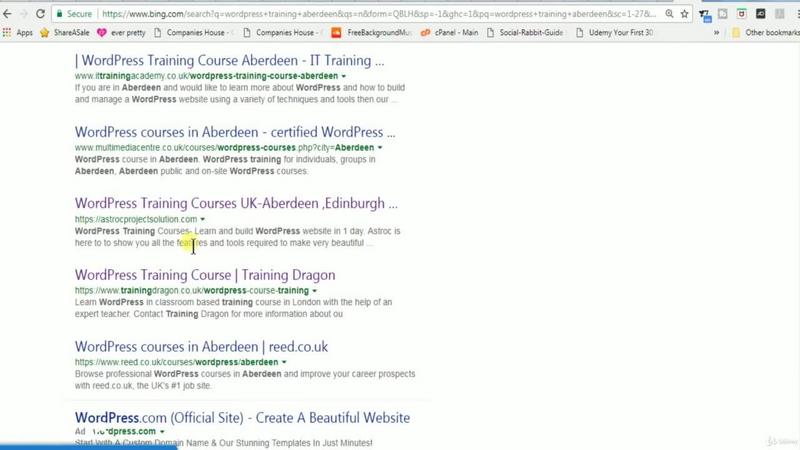Viewport: 800px width, 450px height.
Task: Click the green Secure padlock indicator
Action: (74, 14)
